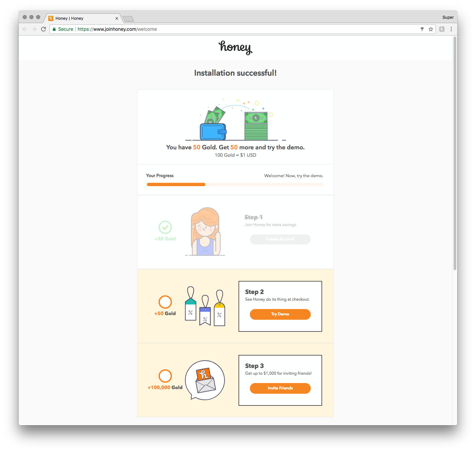476x452 pixels.
Task: Go back using the browser back arrow
Action: [x=25, y=29]
